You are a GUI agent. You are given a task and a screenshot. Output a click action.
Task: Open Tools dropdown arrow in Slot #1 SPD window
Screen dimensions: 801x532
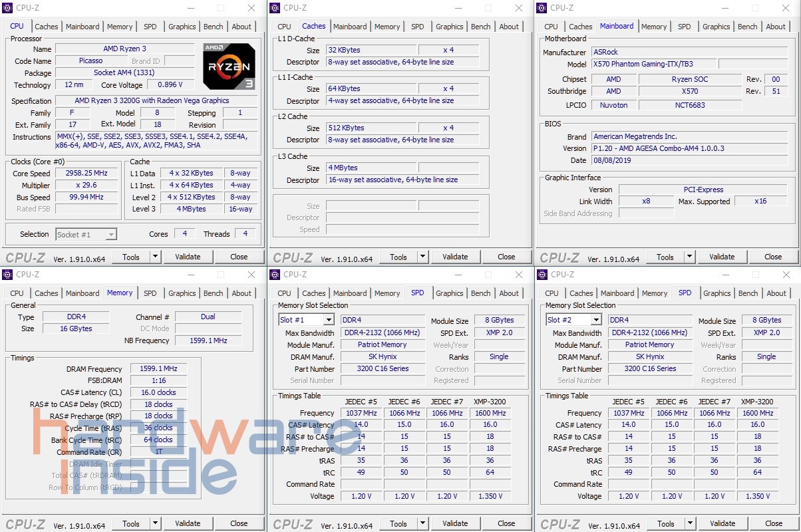423,523
